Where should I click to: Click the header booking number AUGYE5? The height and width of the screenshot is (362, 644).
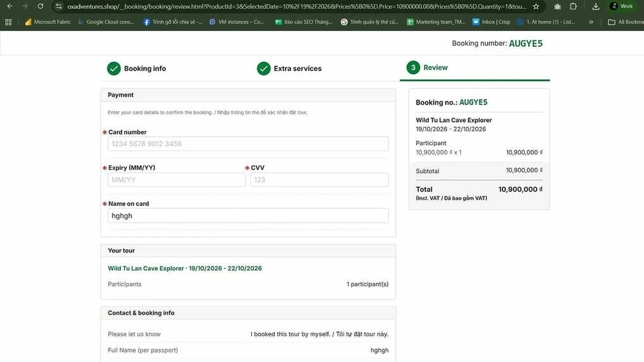click(x=525, y=43)
